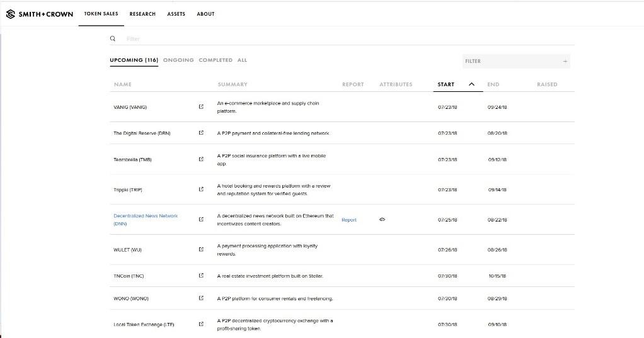This screenshot has width=644, height=338.
Task: Click the REPORT column header
Action: tap(353, 84)
